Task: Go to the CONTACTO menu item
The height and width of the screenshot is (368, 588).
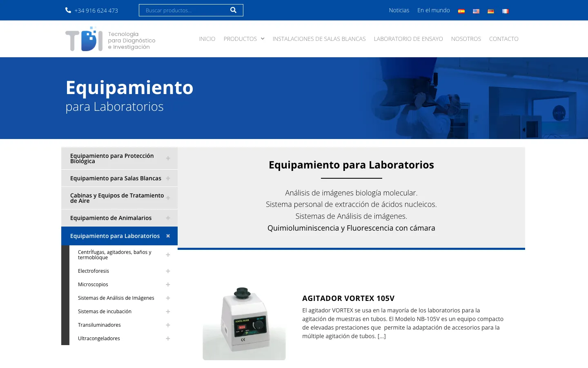Action: (x=504, y=39)
